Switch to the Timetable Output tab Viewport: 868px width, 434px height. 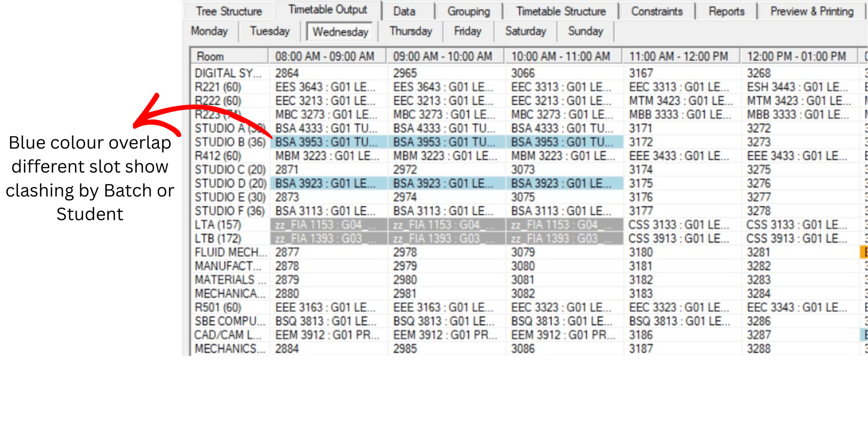click(328, 10)
